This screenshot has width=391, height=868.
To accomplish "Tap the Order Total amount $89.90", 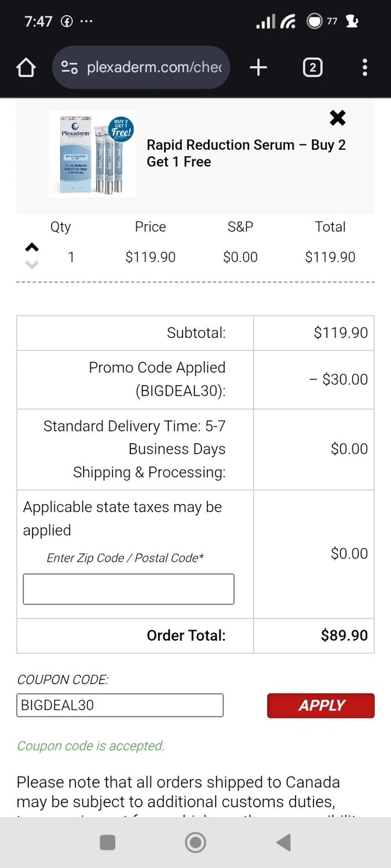I will tap(344, 635).
